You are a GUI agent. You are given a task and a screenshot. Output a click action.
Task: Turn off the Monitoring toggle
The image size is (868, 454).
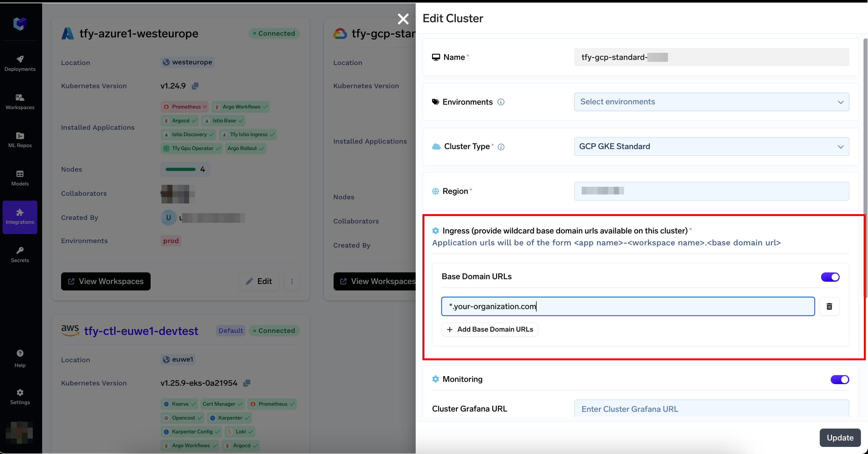point(839,379)
